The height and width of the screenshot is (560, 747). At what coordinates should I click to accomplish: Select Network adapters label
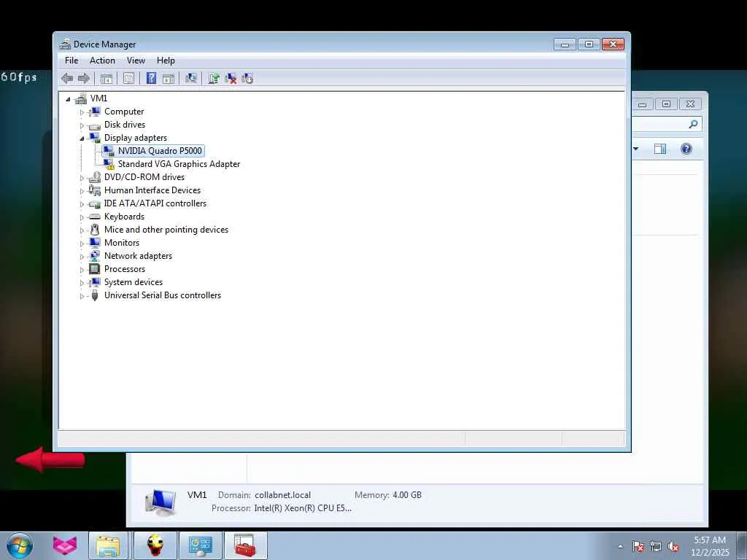[138, 256]
